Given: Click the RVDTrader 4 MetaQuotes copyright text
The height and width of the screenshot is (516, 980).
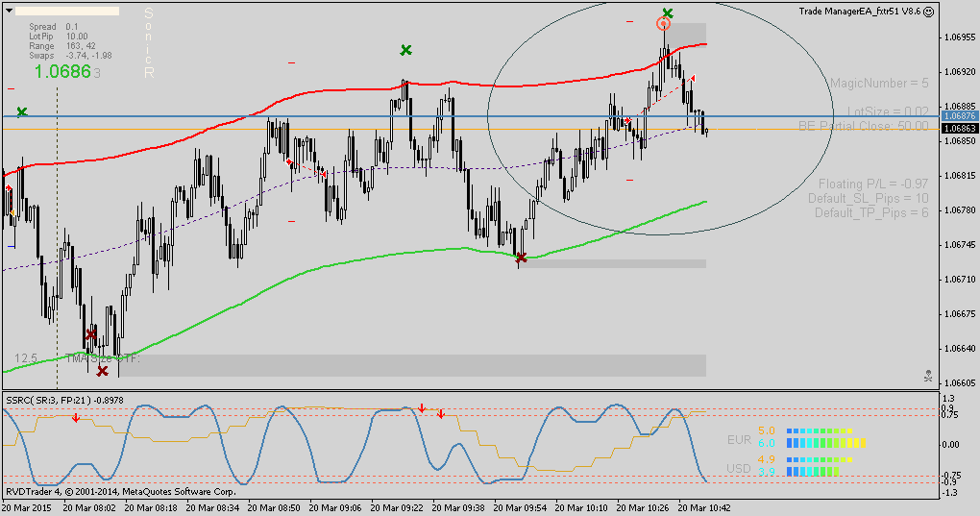Looking at the screenshot, I should [x=121, y=492].
